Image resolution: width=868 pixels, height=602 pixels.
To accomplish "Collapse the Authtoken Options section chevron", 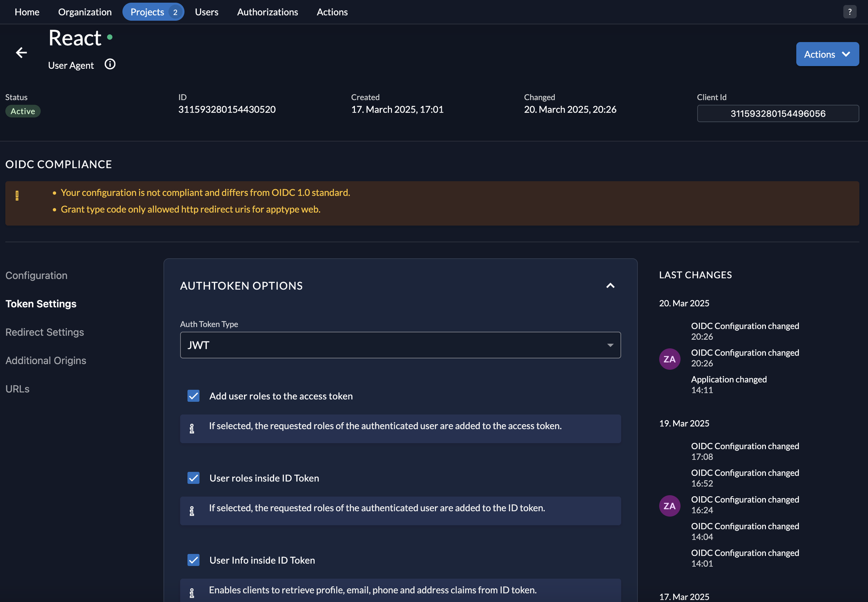I will tap(610, 285).
